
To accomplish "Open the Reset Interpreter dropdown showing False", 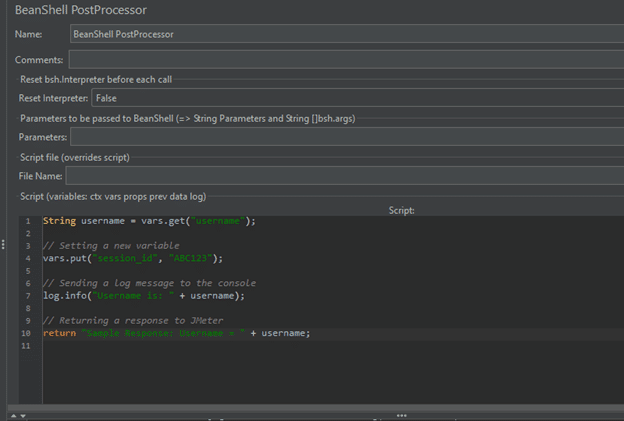I will pyautogui.click(x=358, y=98).
